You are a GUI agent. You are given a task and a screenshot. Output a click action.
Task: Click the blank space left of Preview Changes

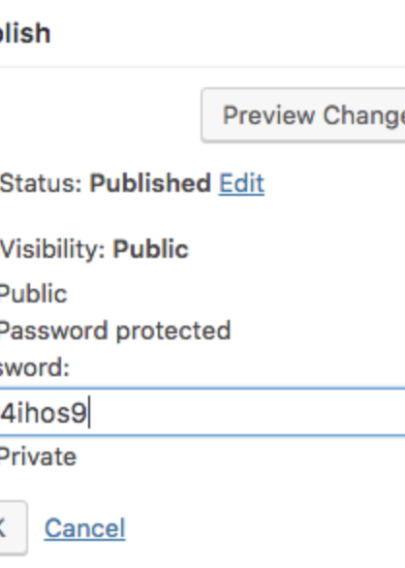tap(100, 115)
